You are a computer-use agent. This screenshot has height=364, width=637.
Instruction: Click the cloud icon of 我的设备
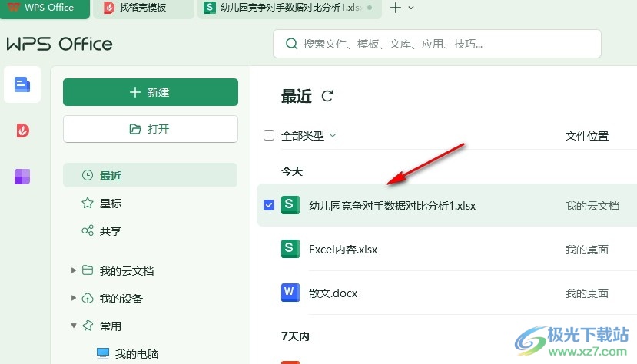point(88,298)
